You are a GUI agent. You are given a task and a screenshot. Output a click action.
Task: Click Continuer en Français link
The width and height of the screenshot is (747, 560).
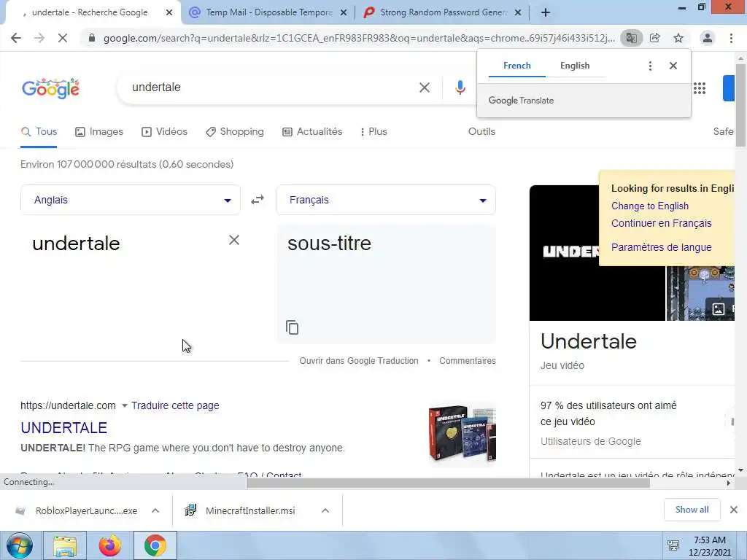click(x=661, y=223)
